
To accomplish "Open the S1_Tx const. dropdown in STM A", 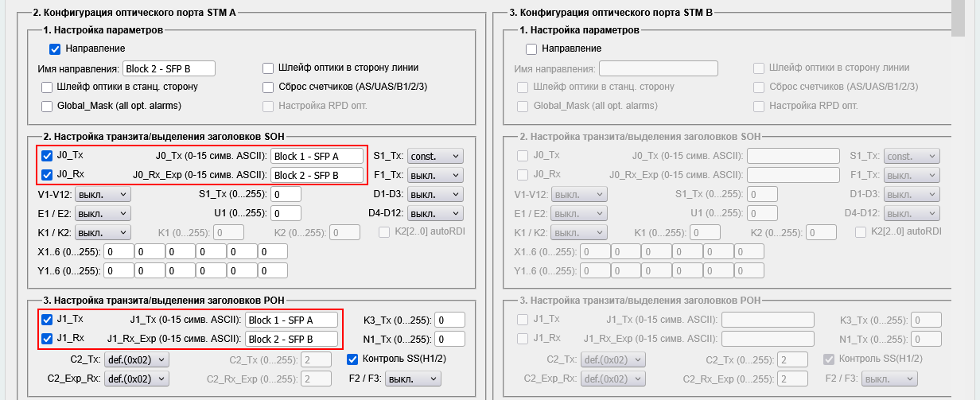I will [x=434, y=157].
